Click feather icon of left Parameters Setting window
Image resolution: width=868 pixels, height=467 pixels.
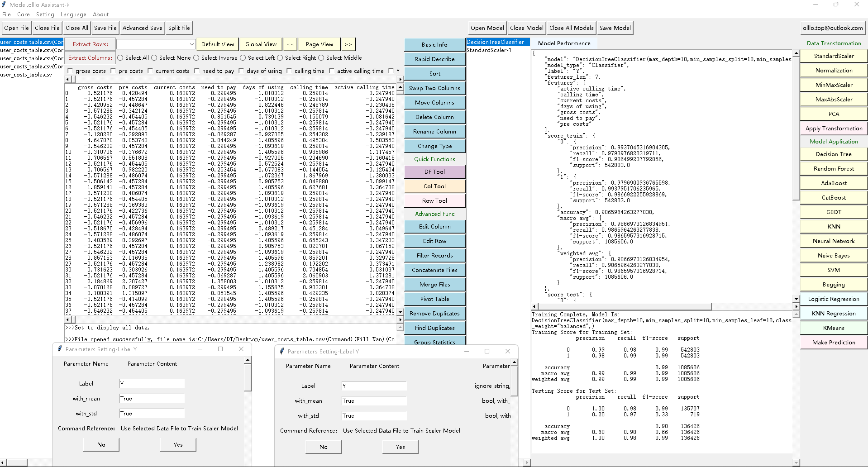(59, 349)
